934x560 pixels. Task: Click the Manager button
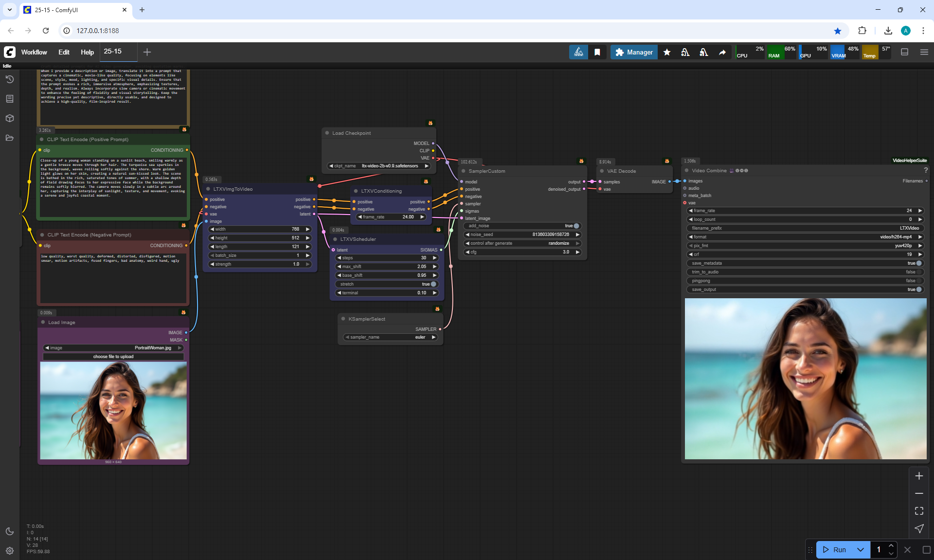coord(634,52)
